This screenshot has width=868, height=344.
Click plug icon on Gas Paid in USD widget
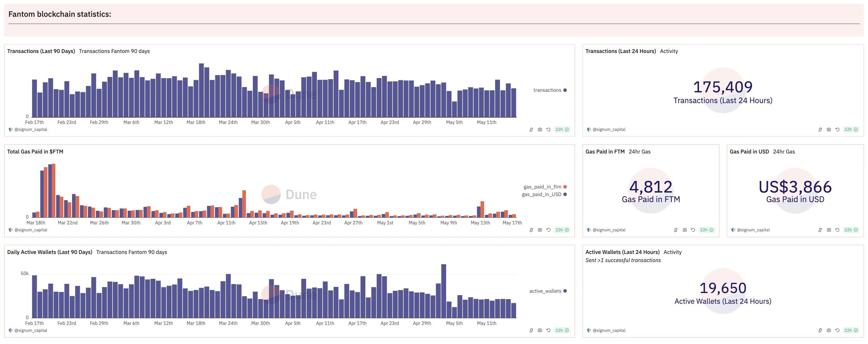[820, 230]
